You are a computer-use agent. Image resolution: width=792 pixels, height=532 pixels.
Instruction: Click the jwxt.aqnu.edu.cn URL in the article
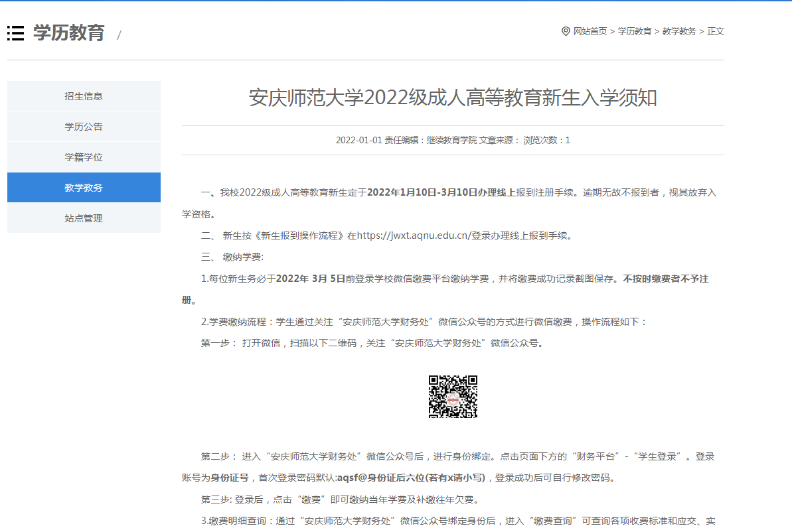point(414,235)
